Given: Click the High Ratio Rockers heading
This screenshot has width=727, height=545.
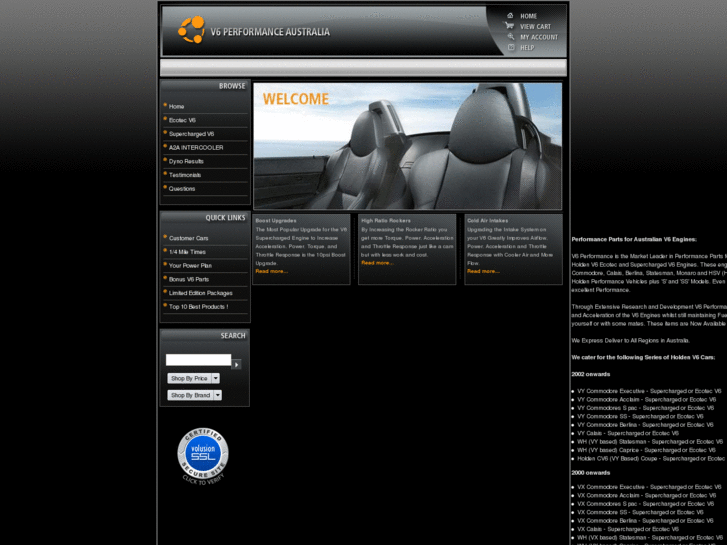Looking at the screenshot, I should click(x=386, y=221).
